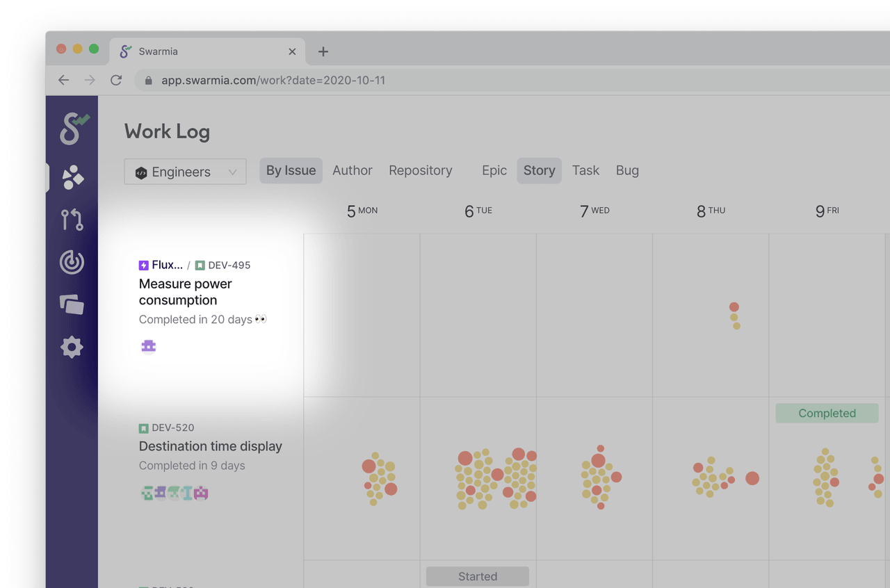Toggle the By Issue view filter
Screen dimensions: 890x588
(291, 170)
